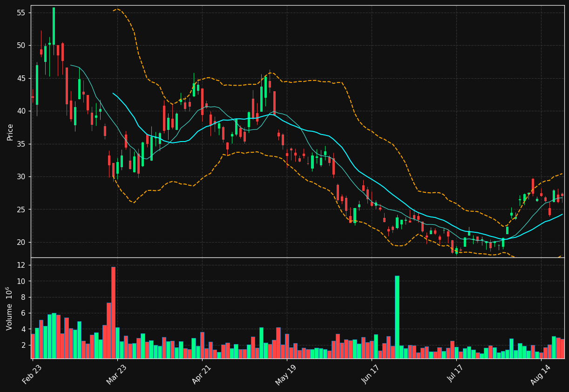The height and width of the screenshot is (392, 569).
Task: Click the 10 volume axis label
Action: coord(21,281)
